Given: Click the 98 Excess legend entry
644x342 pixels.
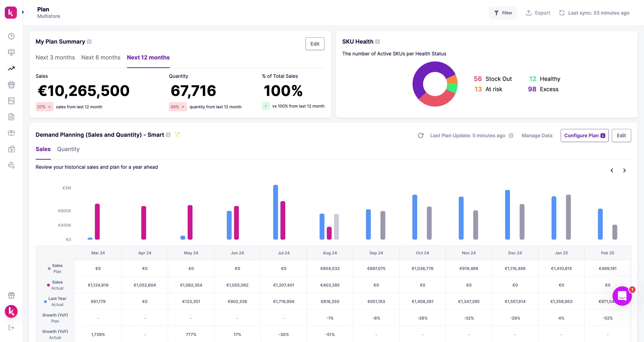Looking at the screenshot, I should click(x=543, y=89).
